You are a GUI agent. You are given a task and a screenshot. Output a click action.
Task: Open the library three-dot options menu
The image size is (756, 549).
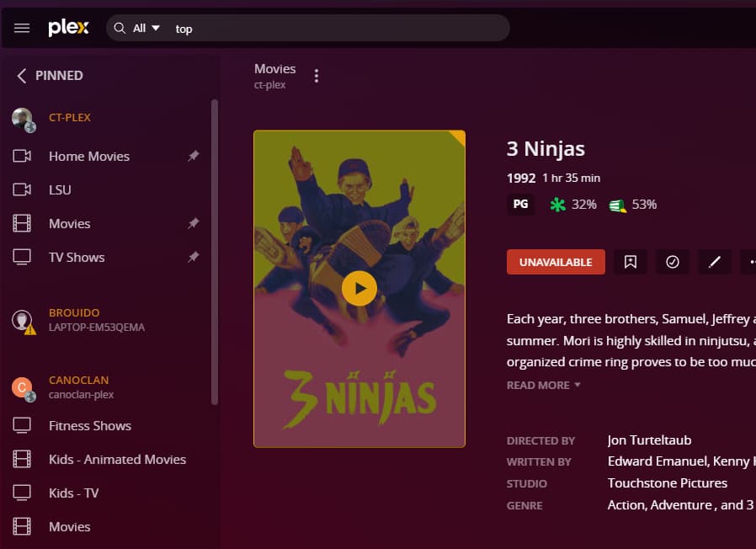coord(317,76)
